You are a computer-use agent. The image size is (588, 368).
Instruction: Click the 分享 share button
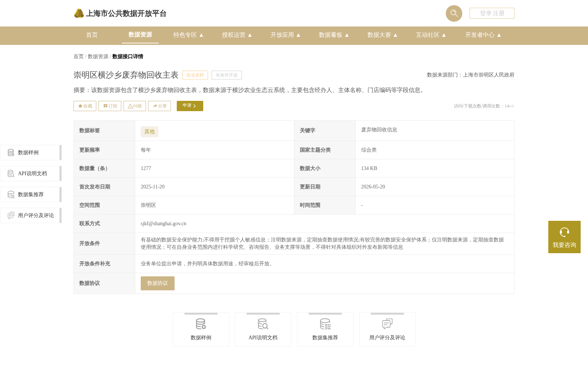point(159,106)
